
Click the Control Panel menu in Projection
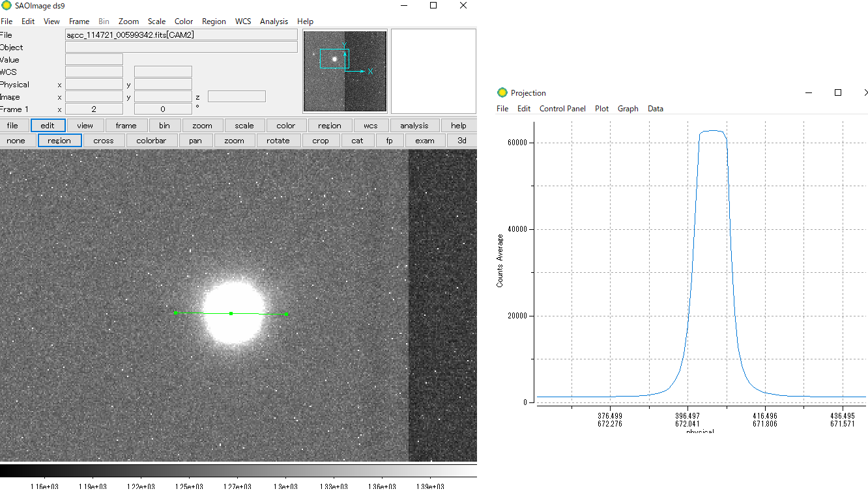(562, 109)
